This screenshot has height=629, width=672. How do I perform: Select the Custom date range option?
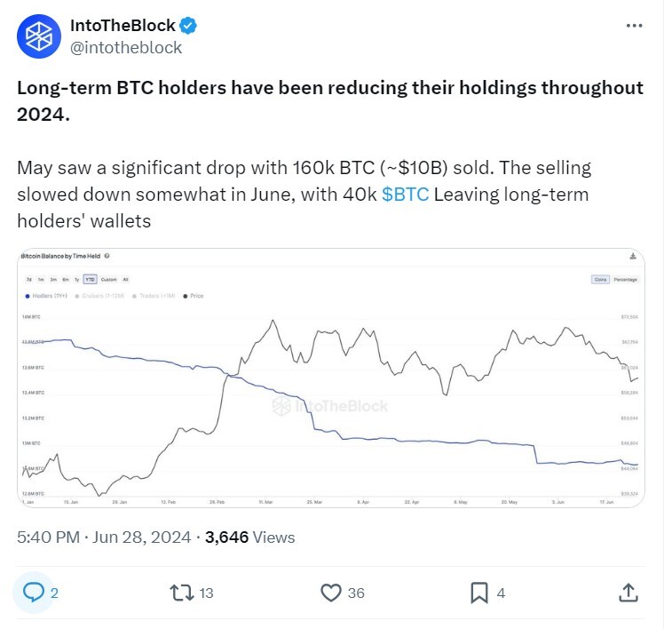pos(109,280)
